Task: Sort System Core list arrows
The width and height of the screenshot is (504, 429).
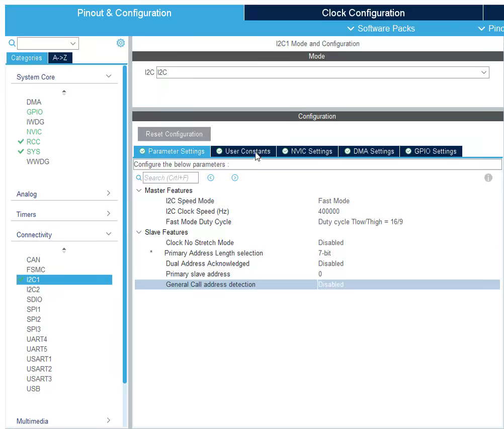Action: 64,93
